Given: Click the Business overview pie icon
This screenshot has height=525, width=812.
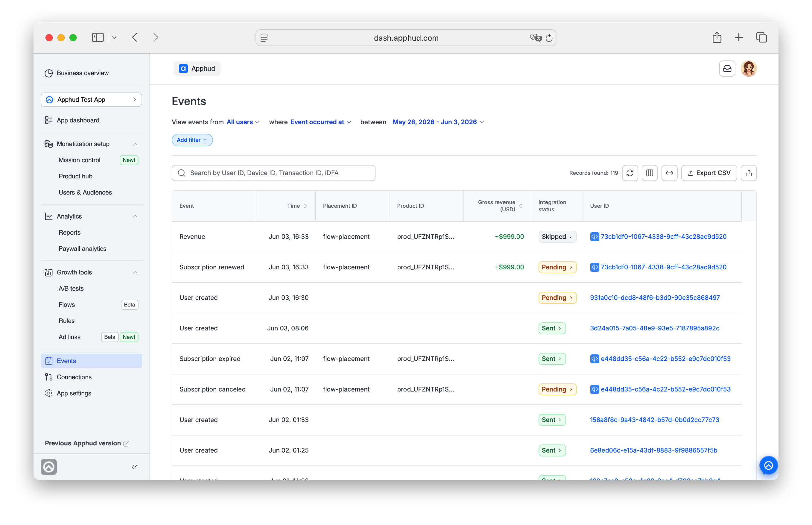Looking at the screenshot, I should point(49,73).
